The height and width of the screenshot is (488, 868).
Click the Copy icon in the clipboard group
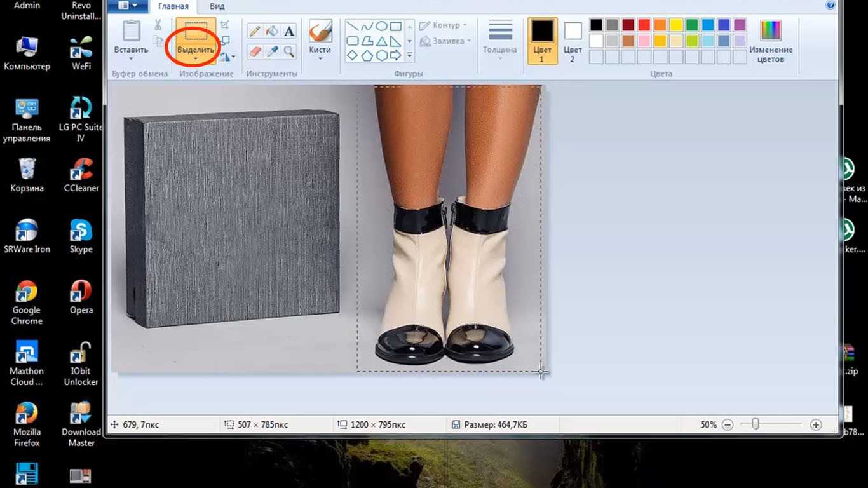pyautogui.click(x=158, y=42)
